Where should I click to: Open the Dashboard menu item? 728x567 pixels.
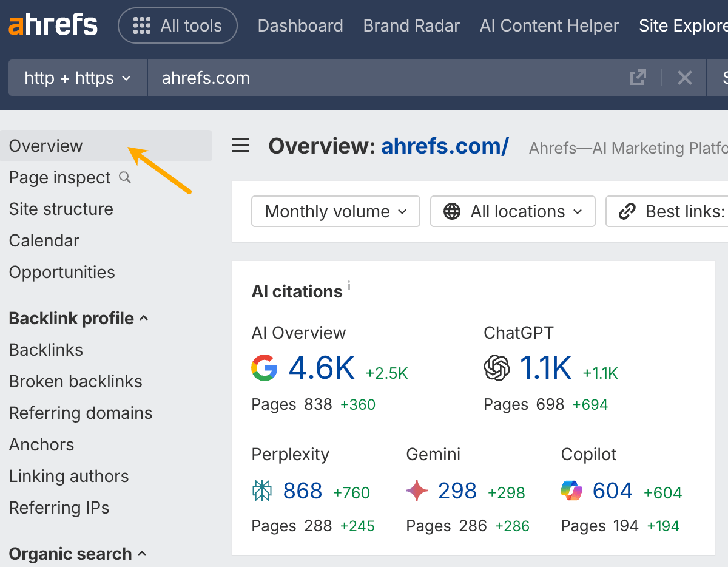300,25
